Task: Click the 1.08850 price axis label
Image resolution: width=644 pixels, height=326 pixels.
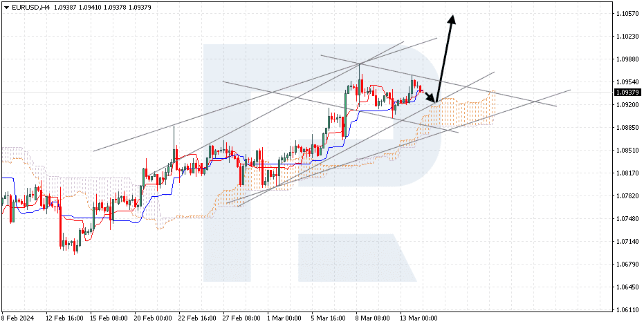Action: tap(627, 128)
